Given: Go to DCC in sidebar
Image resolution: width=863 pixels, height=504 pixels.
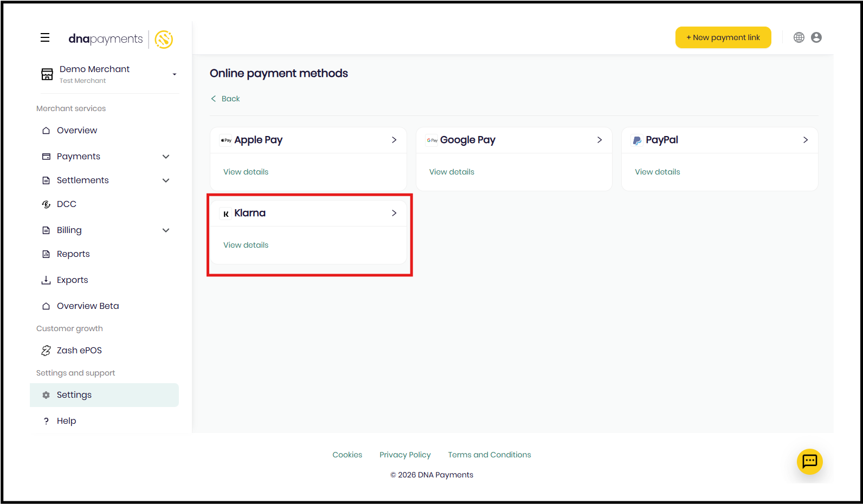Looking at the screenshot, I should pos(66,204).
